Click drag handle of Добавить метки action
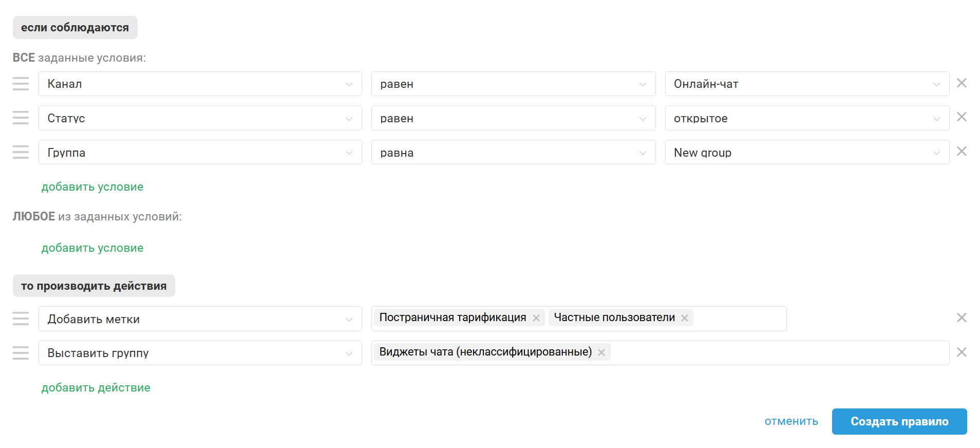The height and width of the screenshot is (448, 980). [x=21, y=319]
